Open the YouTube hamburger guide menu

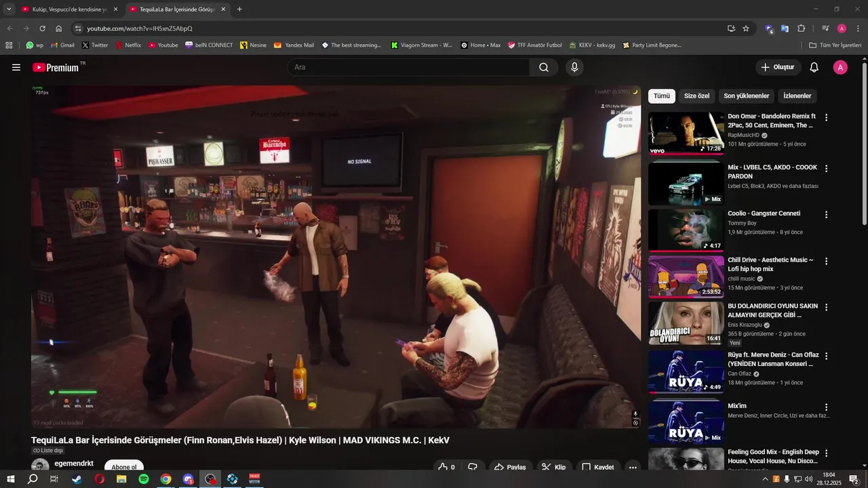click(x=16, y=67)
